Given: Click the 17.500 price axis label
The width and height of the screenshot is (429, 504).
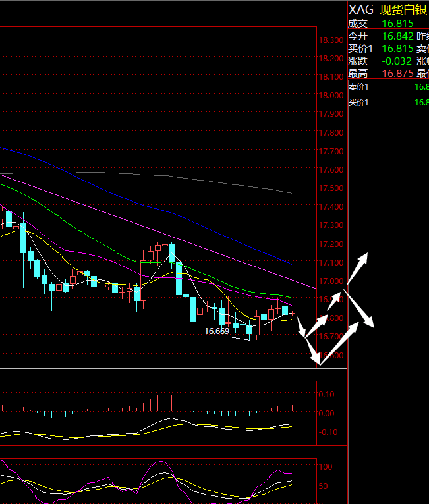Looking at the screenshot, I should click(x=331, y=188).
